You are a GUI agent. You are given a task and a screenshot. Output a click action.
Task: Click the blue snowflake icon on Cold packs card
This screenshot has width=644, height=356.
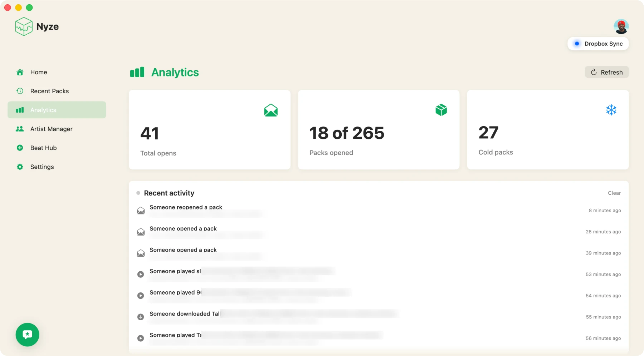pyautogui.click(x=611, y=110)
